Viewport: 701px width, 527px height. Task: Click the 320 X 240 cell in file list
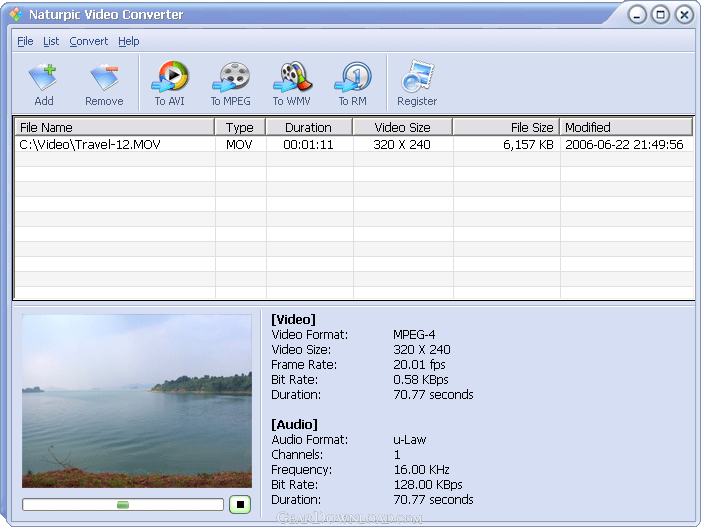point(402,144)
